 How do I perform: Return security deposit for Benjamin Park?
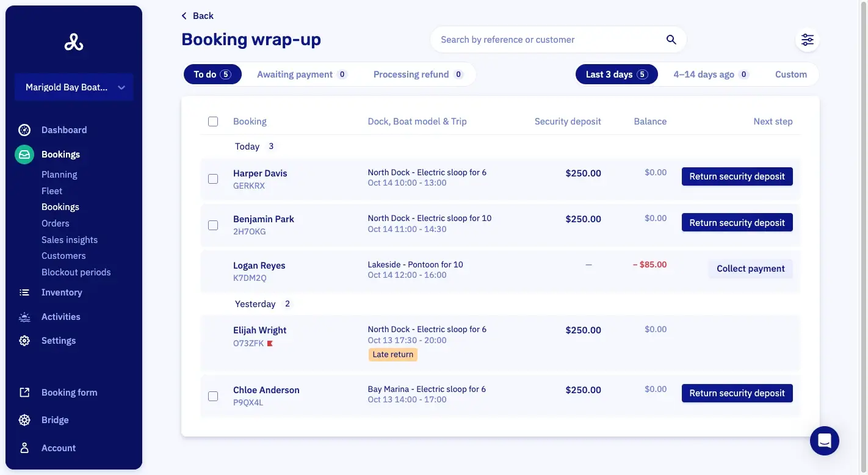click(737, 223)
